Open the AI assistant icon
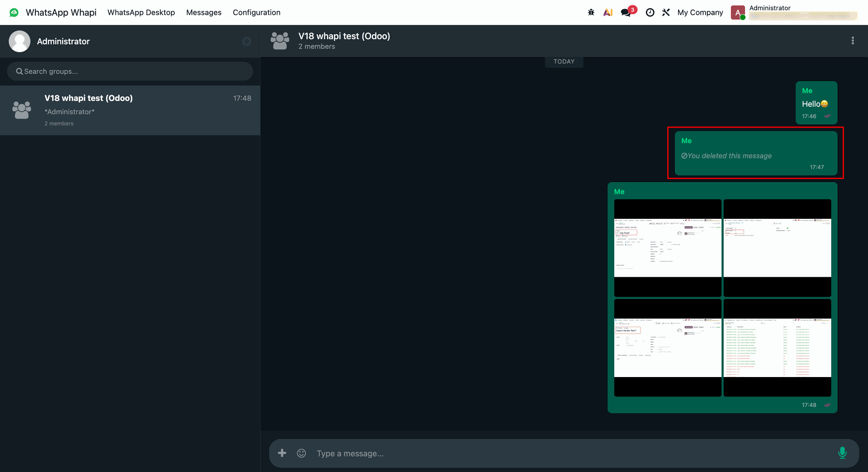Viewport: 868px width, 472px height. [608, 12]
